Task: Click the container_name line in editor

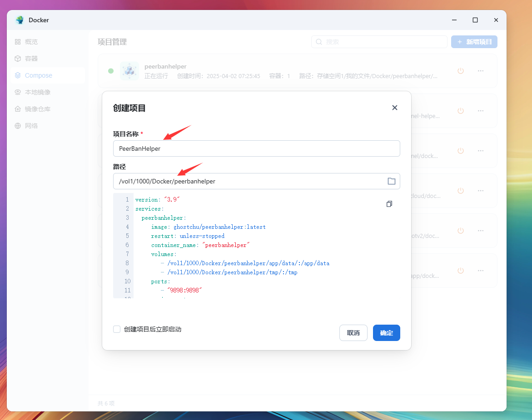Action: (200, 245)
